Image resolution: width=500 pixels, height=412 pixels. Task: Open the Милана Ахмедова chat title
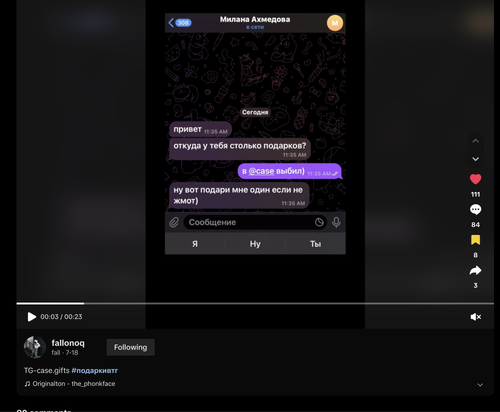[x=255, y=19]
